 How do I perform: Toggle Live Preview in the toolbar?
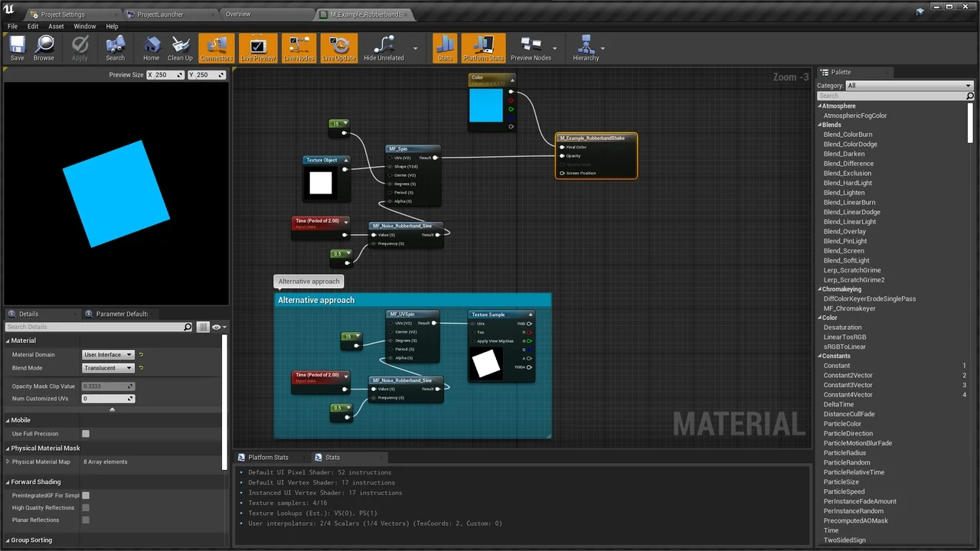257,47
